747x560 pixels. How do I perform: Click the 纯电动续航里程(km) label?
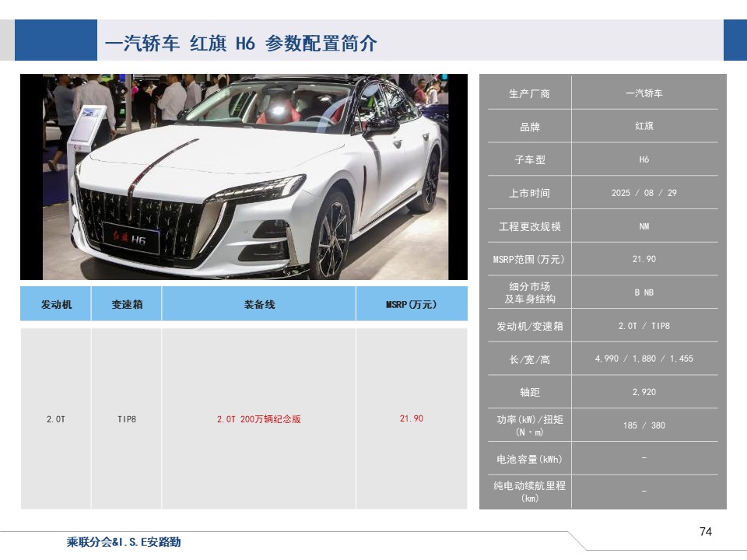pos(529,492)
